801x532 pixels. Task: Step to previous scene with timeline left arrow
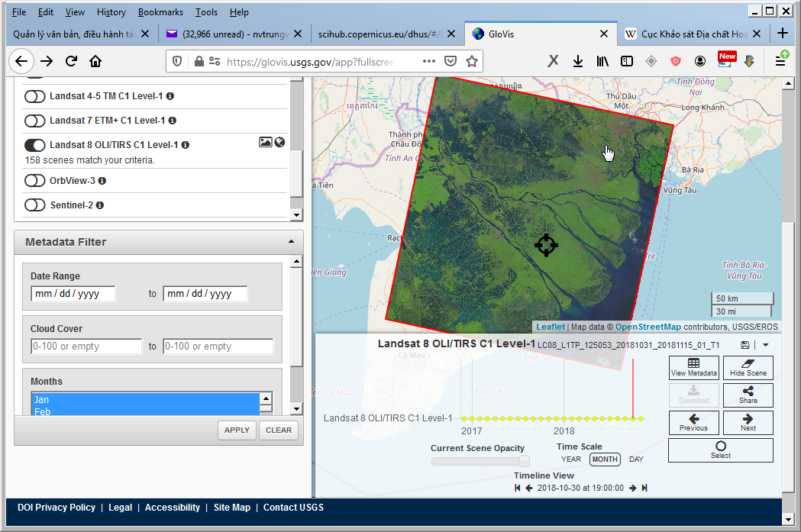click(x=528, y=488)
